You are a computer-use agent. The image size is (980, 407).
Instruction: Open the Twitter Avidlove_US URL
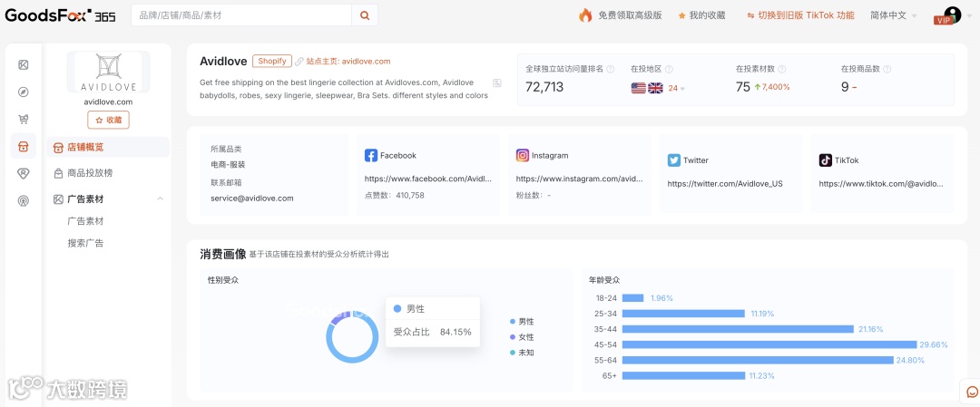point(725,183)
